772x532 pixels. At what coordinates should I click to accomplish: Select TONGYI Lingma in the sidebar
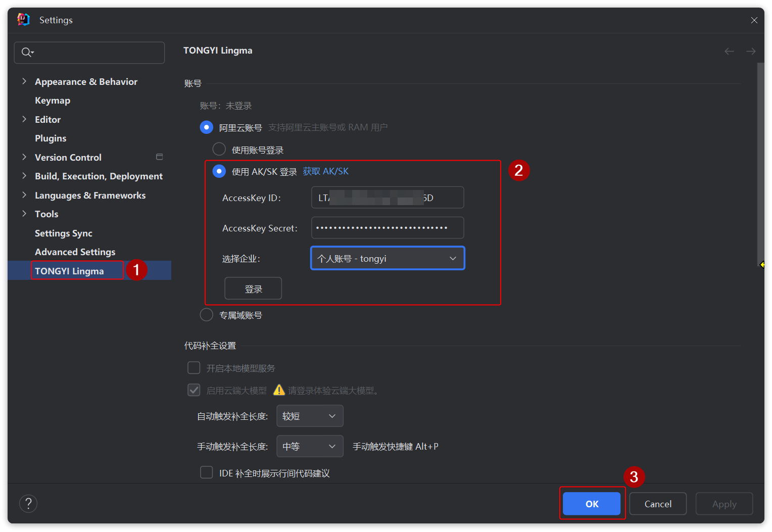tap(69, 271)
